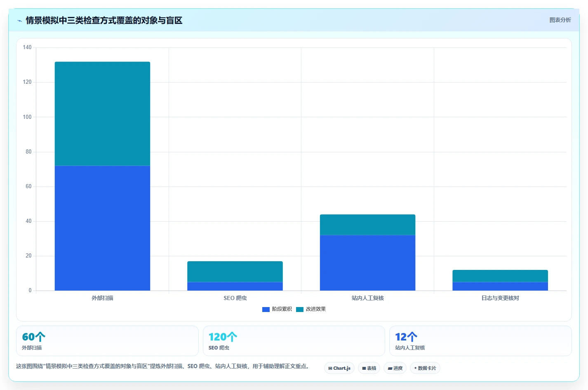Click the teal SEO 爬虫 bar segment
Screen dimensions: 588x390
[235, 272]
